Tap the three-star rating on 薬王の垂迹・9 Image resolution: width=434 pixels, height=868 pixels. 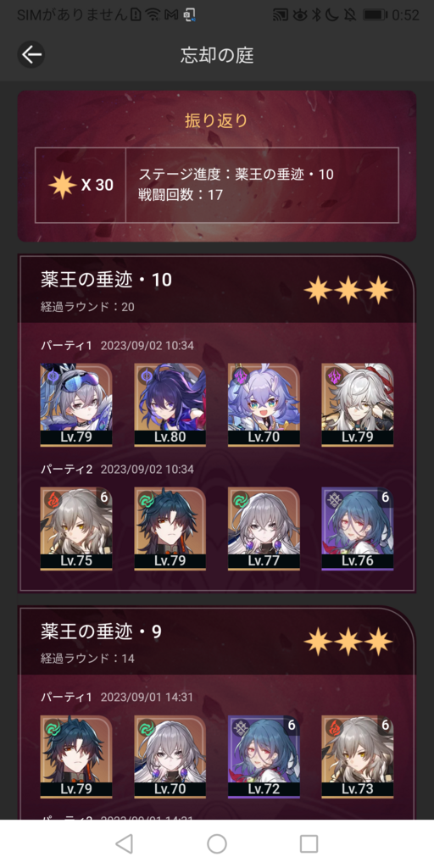[x=348, y=641]
